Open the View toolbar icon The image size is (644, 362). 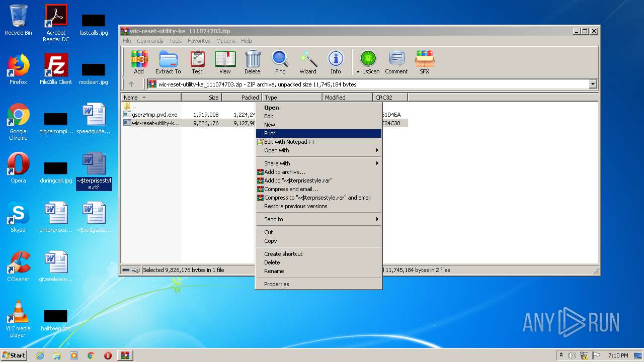[225, 62]
